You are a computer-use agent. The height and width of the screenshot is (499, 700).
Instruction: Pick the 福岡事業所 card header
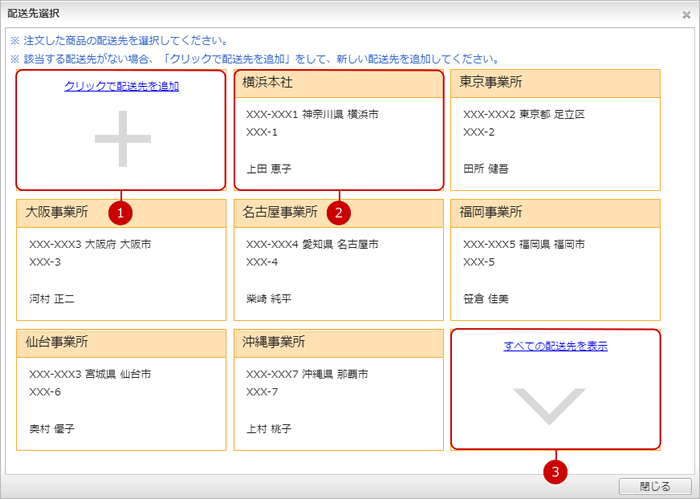tap(555, 212)
